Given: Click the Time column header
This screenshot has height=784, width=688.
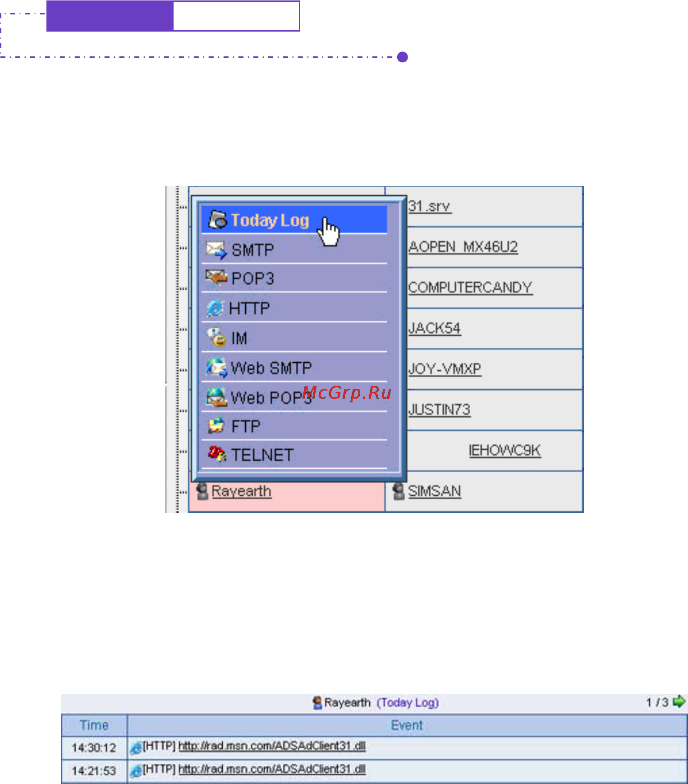Looking at the screenshot, I should (94, 725).
